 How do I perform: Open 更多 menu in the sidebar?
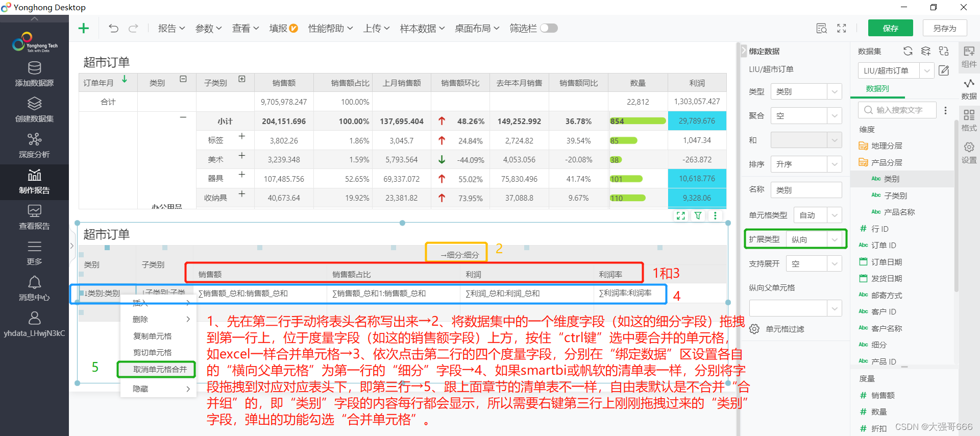(x=34, y=253)
